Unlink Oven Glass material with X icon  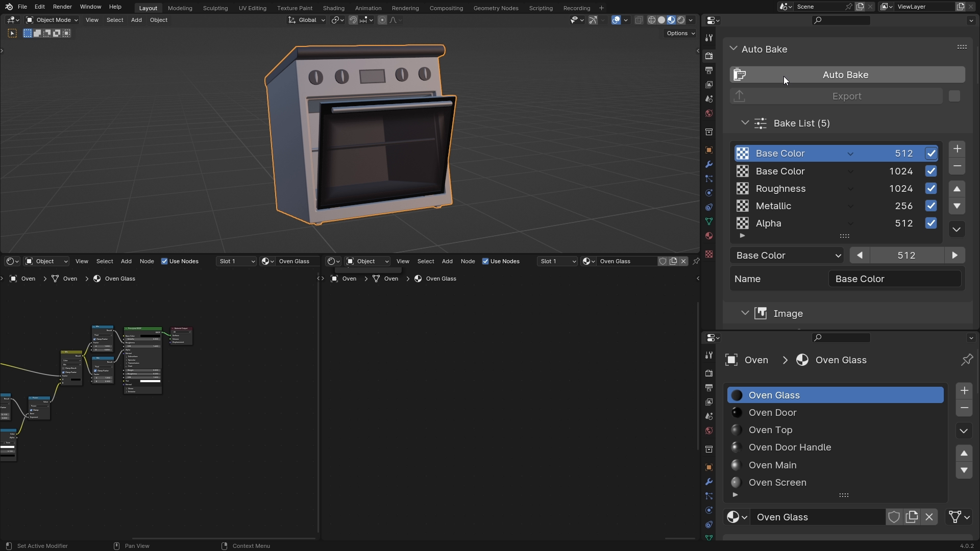929,517
